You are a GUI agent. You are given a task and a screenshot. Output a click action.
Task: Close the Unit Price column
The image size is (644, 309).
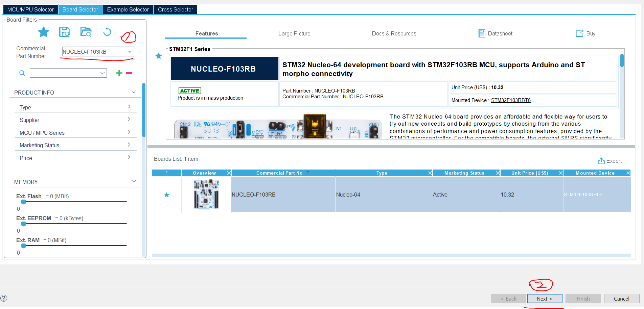coord(560,173)
